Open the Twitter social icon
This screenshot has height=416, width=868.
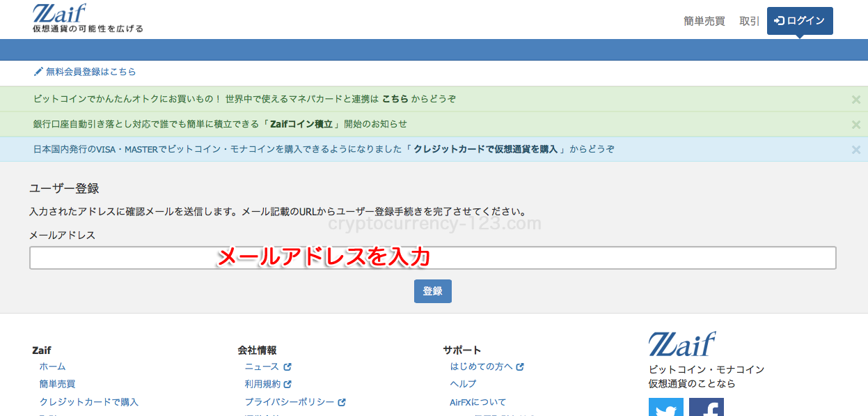[x=666, y=407]
